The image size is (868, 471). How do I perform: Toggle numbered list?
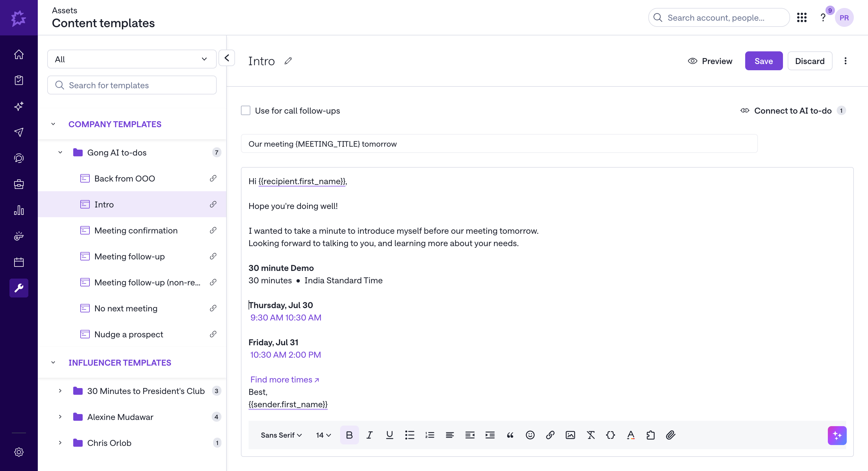[430, 435]
